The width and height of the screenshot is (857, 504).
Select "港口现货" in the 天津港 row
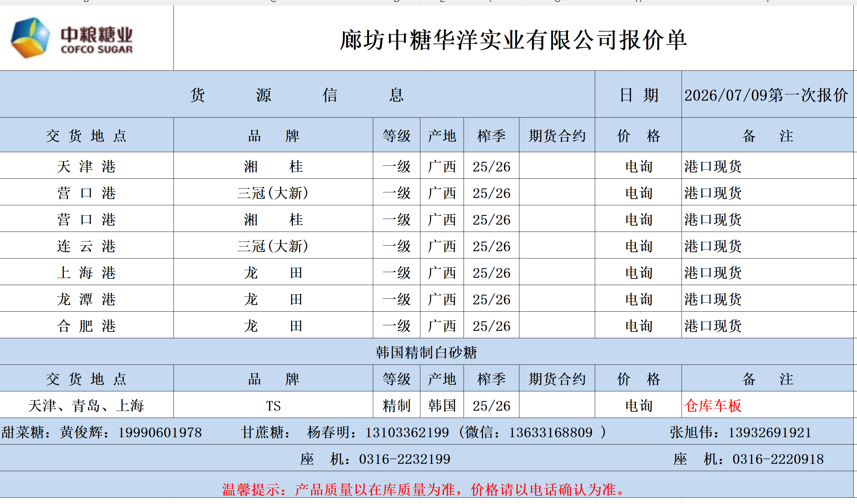tap(713, 166)
